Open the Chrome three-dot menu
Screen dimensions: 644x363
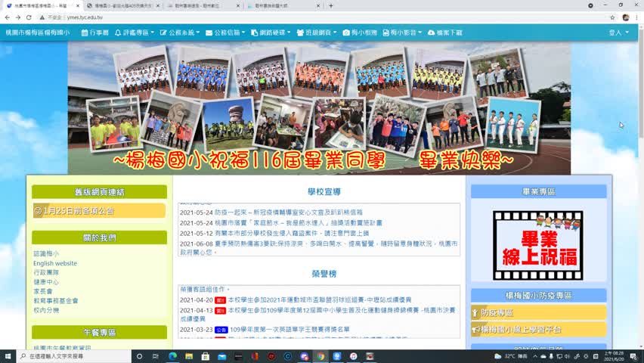pyautogui.click(x=637, y=17)
